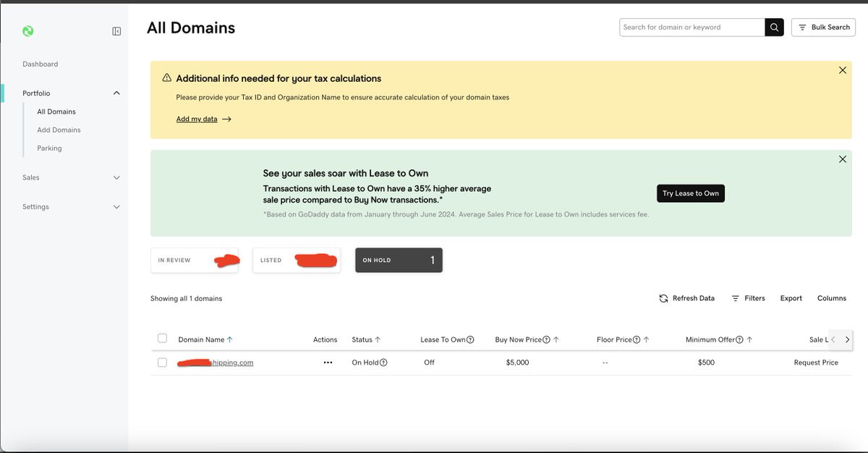Click the Search for domain or keyword field
The height and width of the screenshot is (453, 868).
pos(692,27)
